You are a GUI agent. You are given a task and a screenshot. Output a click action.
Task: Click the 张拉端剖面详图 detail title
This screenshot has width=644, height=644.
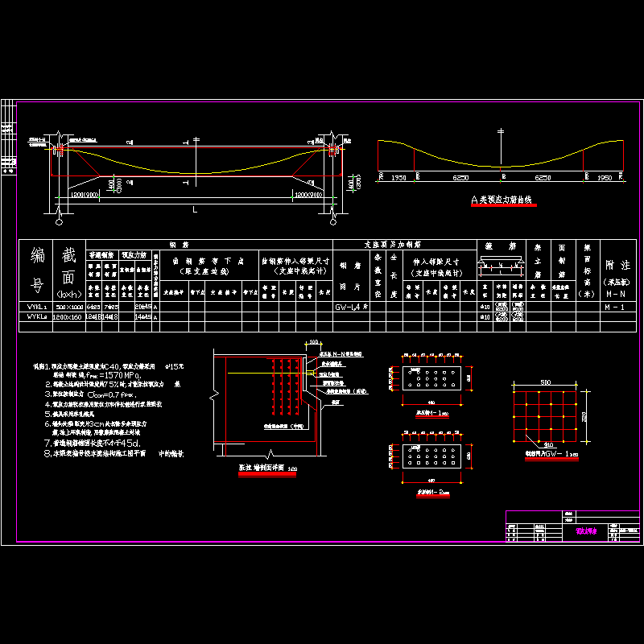click(266, 469)
